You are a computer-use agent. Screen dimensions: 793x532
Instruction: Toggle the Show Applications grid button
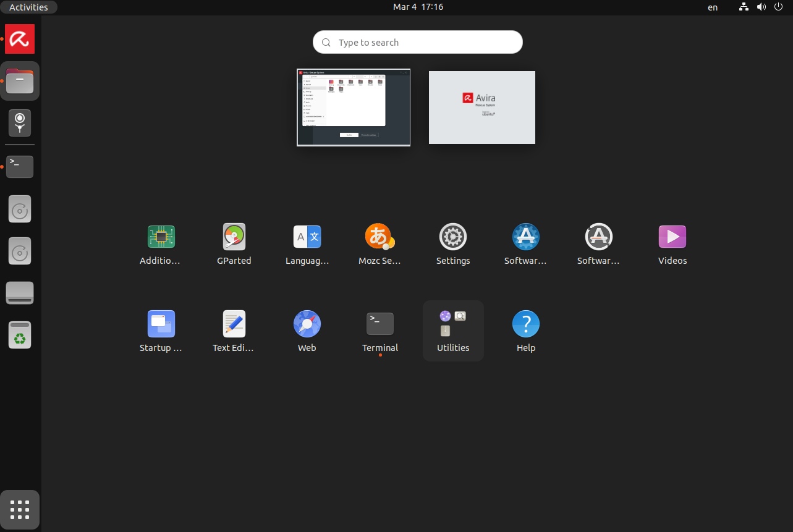[20, 510]
